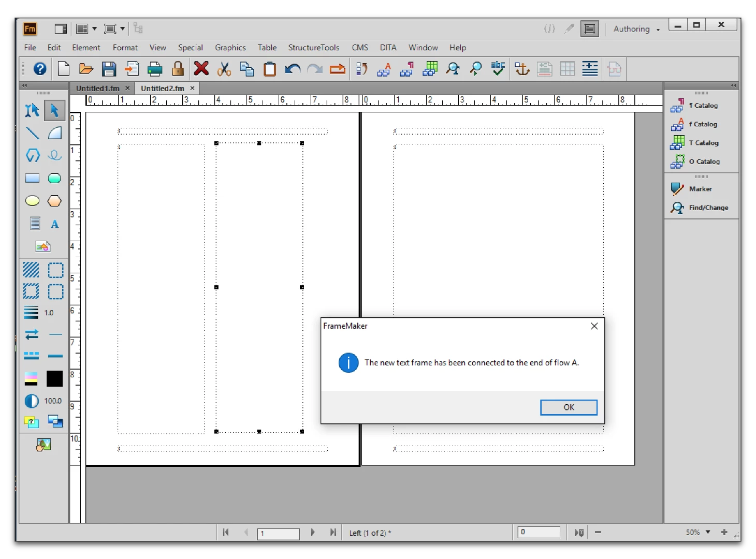Image resolution: width=756 pixels, height=559 pixels.
Task: Open the File menu
Action: 30,48
